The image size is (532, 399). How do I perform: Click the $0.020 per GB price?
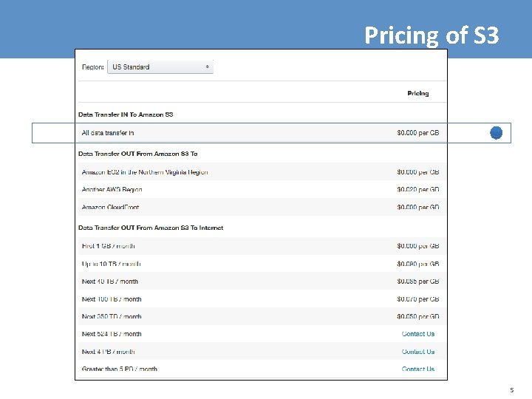[418, 190]
